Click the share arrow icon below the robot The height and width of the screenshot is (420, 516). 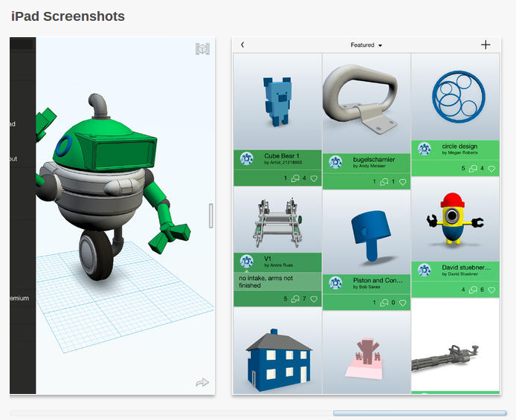pyautogui.click(x=202, y=382)
